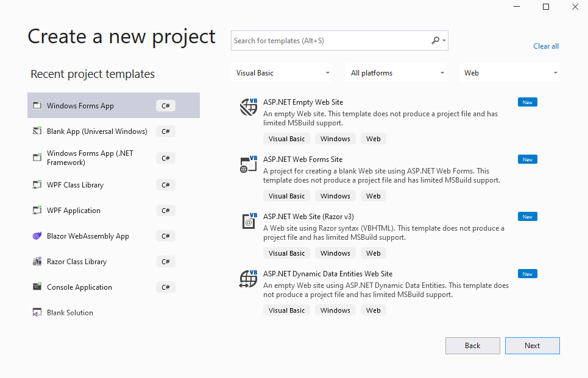Click Web tag under ASP.NET Empty Web Site
This screenshot has height=378, width=588.
click(x=373, y=139)
